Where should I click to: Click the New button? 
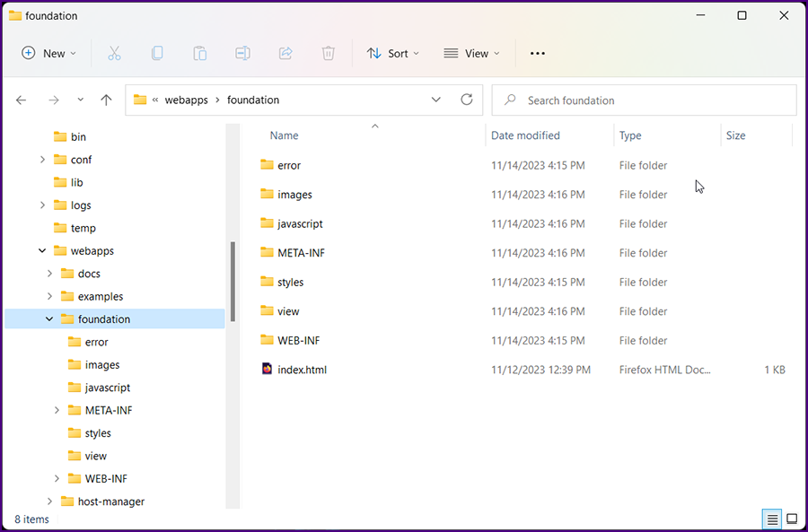pos(48,54)
